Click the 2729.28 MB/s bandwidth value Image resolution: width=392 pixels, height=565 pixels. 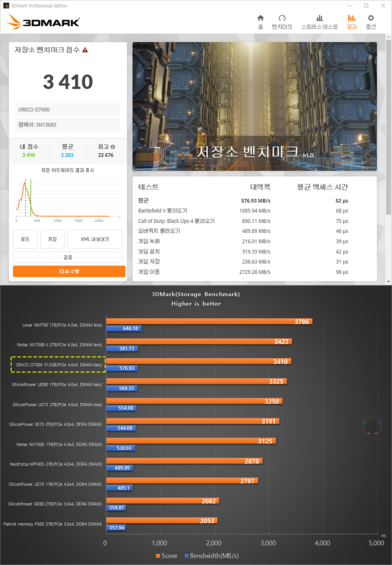(x=256, y=272)
